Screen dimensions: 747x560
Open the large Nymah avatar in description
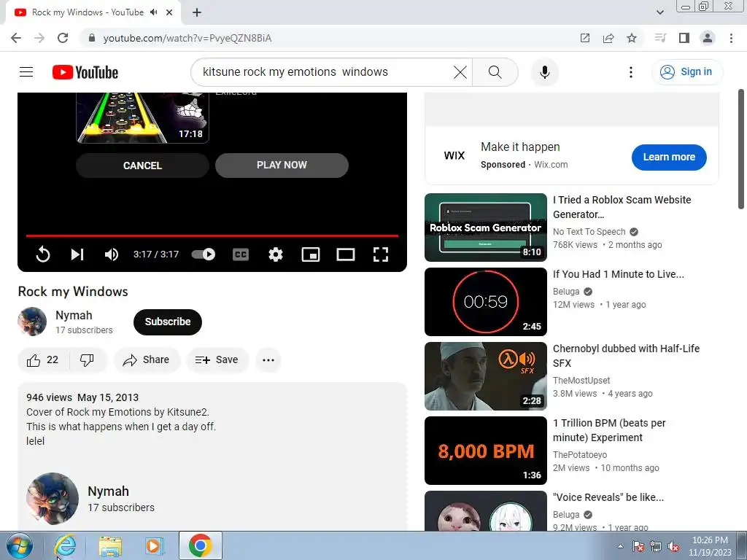click(53, 499)
